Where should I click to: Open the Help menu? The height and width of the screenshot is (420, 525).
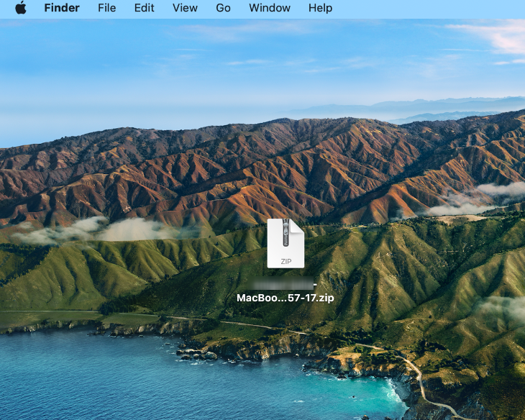(320, 9)
